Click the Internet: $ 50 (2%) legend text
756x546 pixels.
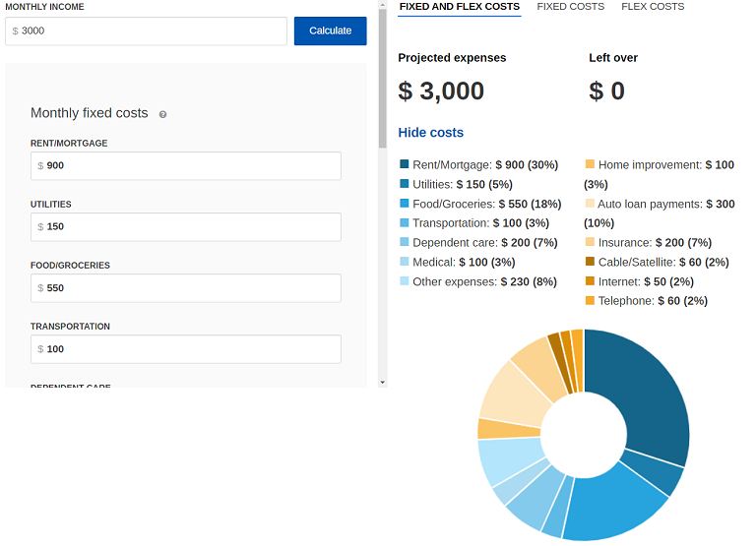[646, 281]
